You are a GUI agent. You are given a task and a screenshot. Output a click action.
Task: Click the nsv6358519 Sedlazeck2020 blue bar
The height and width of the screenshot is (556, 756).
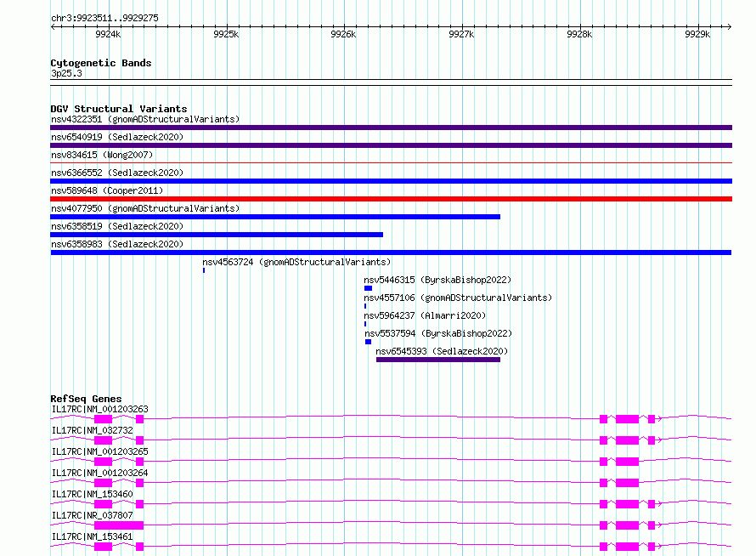pos(217,235)
